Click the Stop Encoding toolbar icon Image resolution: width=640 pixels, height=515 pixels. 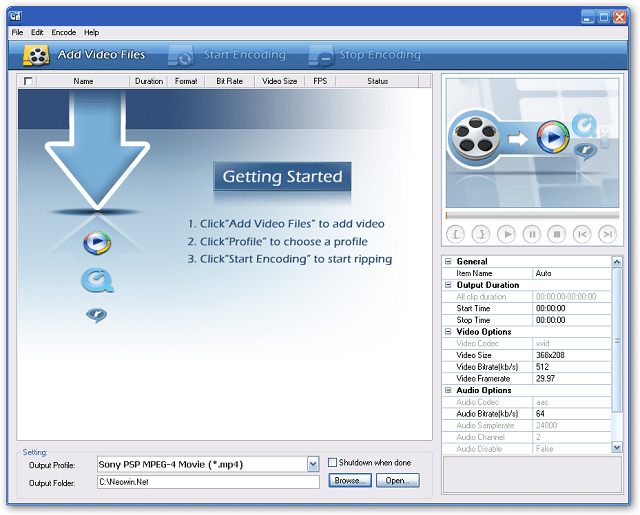(322, 55)
